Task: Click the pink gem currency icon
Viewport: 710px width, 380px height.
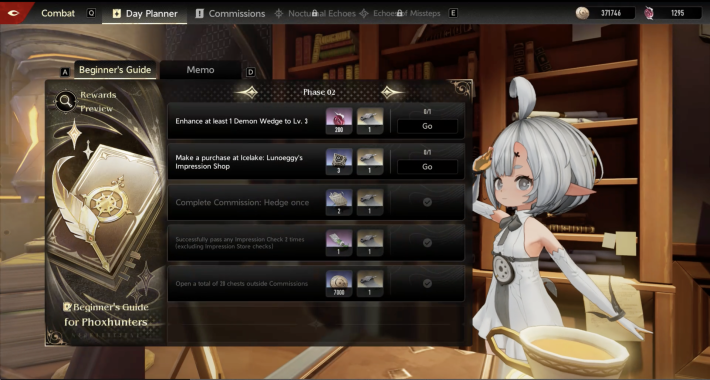Action: (649, 13)
